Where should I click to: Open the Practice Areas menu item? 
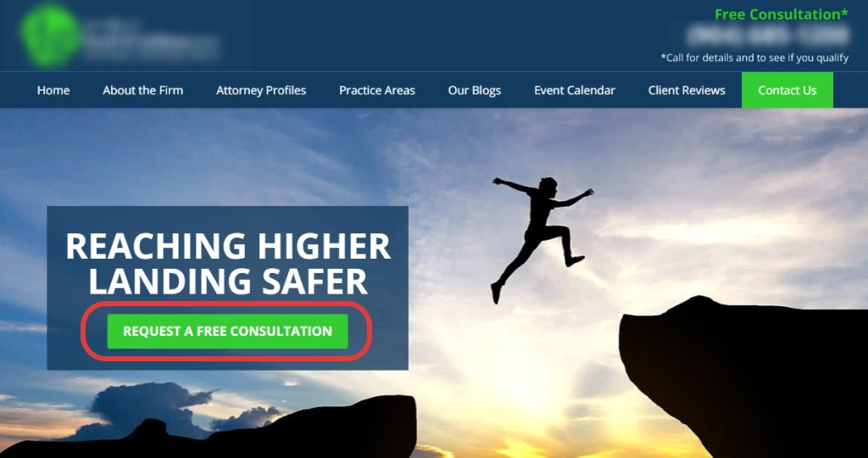(377, 90)
